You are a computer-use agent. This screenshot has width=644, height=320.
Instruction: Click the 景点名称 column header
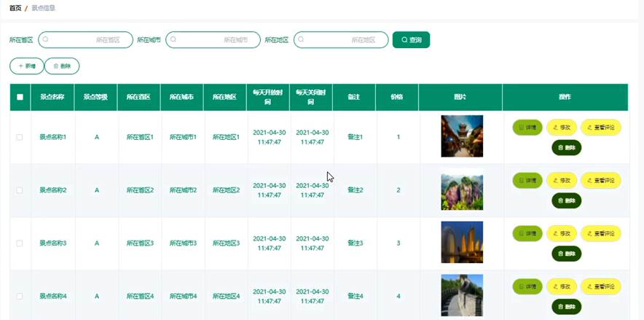(52, 98)
